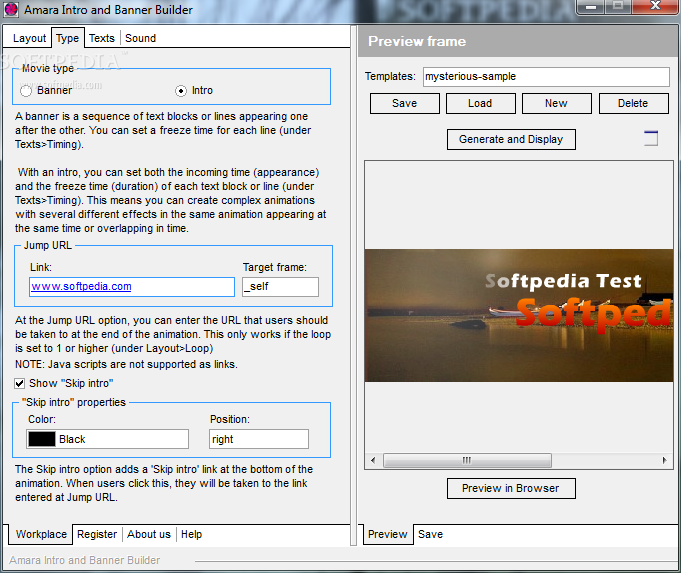681x573 pixels.
Task: Switch to the Save tab under preview
Action: click(x=430, y=534)
